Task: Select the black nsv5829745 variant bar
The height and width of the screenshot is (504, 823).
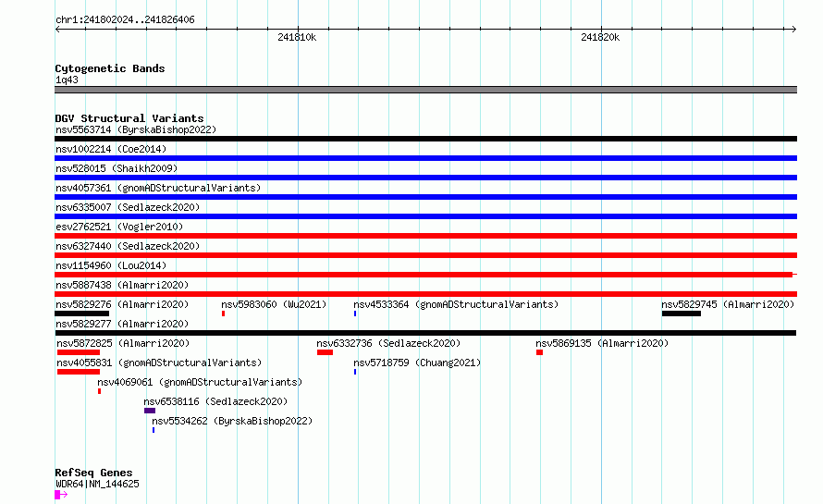Action: 682,313
